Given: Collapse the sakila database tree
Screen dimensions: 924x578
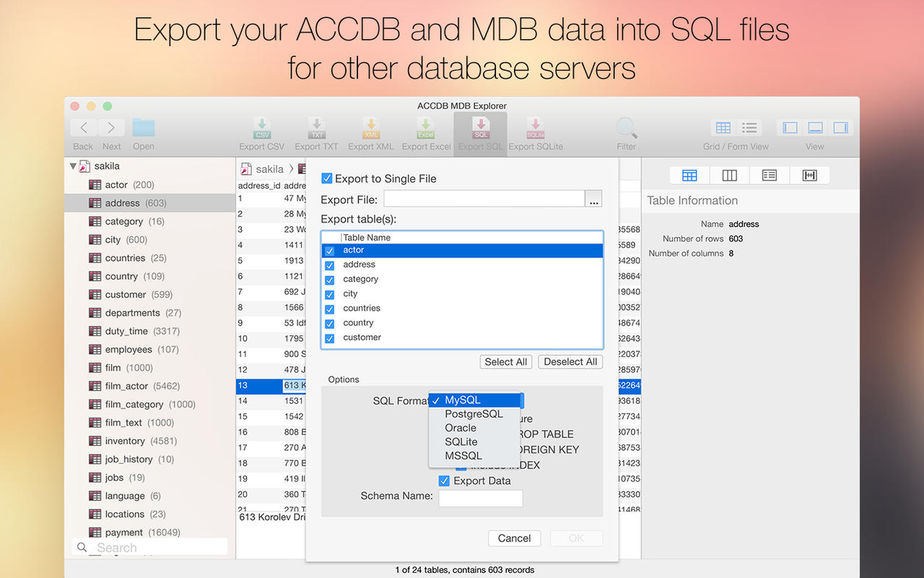Looking at the screenshot, I should coord(73,166).
